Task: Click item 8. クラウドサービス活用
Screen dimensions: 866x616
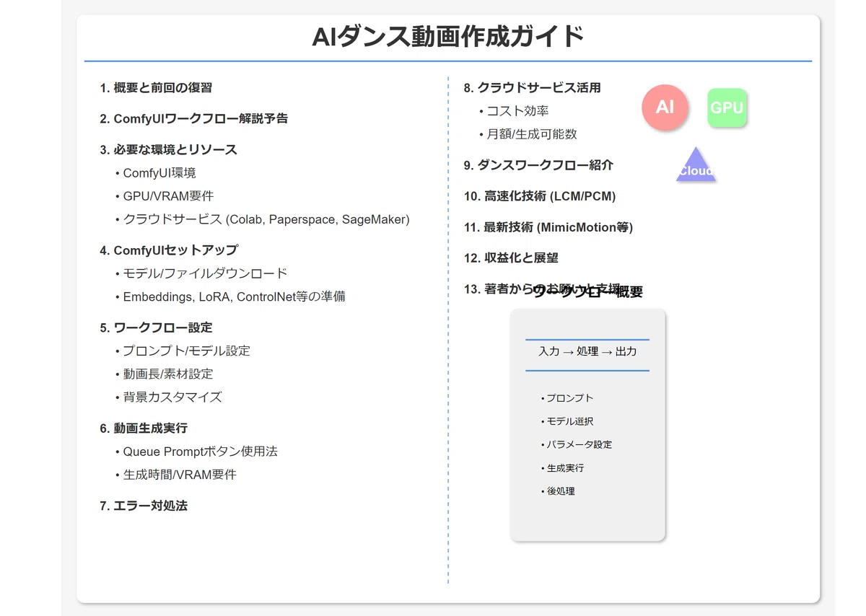Action: (x=532, y=88)
